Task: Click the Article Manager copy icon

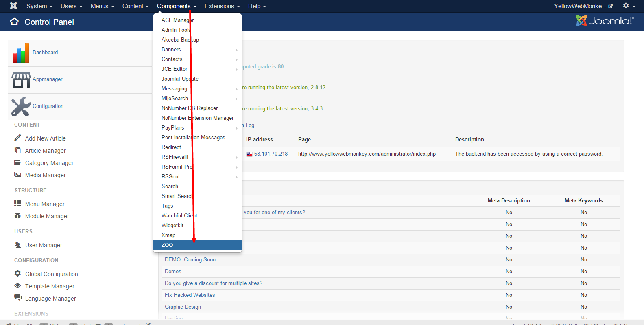Action: coord(17,150)
